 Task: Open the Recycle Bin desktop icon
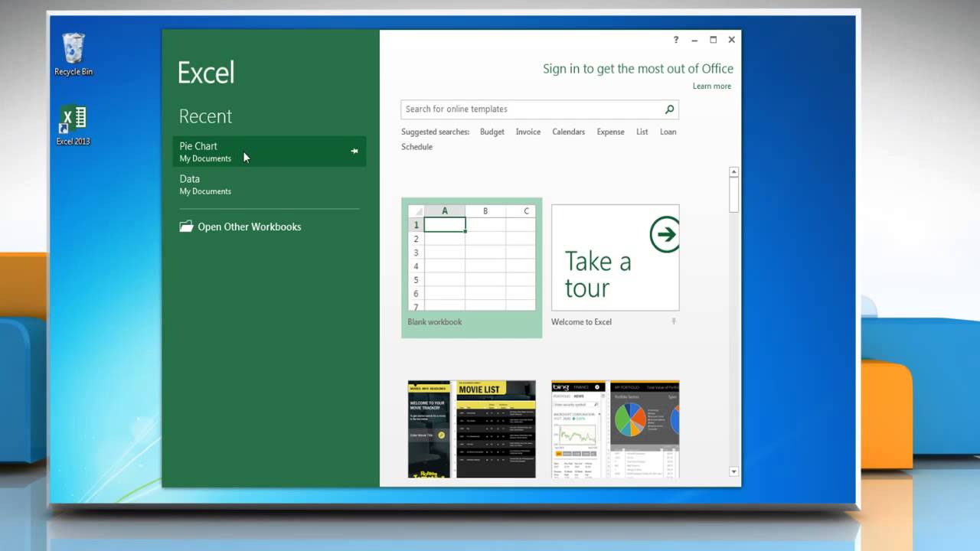click(73, 54)
